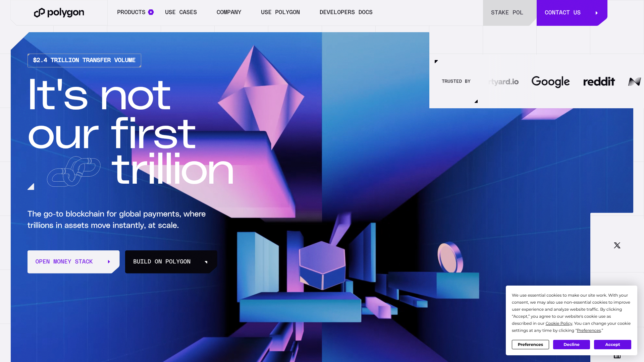The height and width of the screenshot is (362, 644).
Task: Expand the Products menu
Action: 131,12
